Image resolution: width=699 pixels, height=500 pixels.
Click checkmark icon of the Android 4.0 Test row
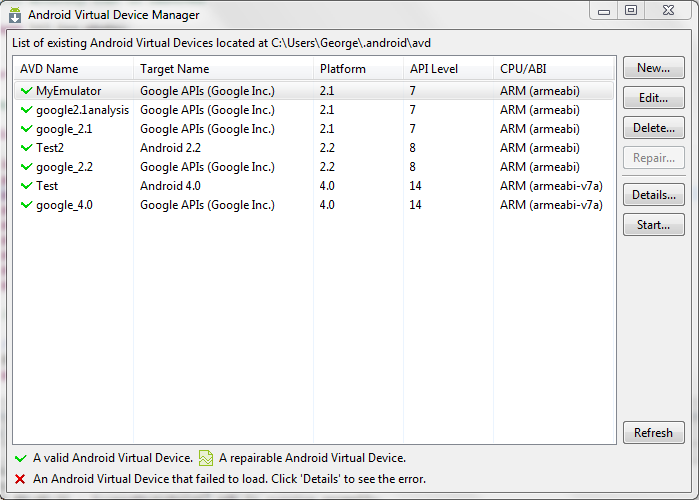pos(26,185)
